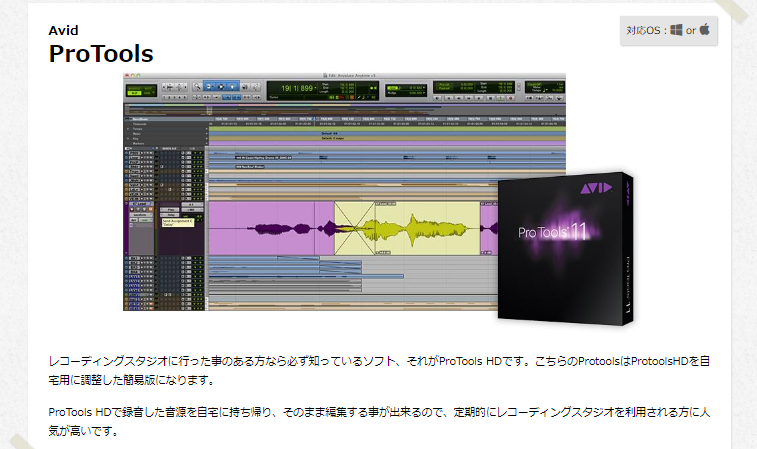Toggle Link Timeline and Edit Selection
This screenshot has width=757, height=449.
(x=237, y=98)
